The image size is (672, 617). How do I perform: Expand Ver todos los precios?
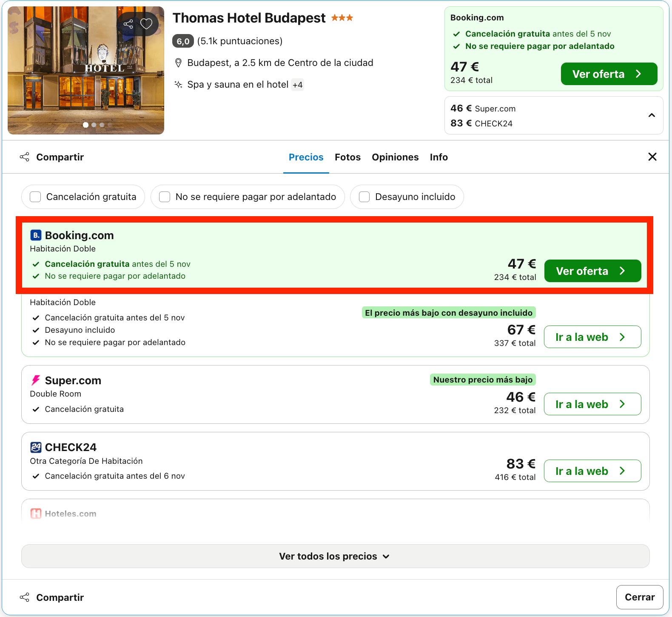pos(335,556)
